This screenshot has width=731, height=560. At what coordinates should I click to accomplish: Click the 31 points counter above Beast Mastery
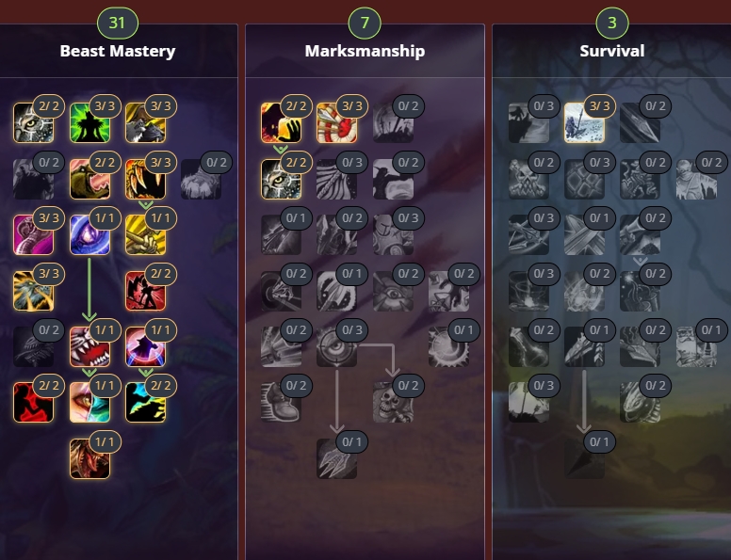point(118,23)
